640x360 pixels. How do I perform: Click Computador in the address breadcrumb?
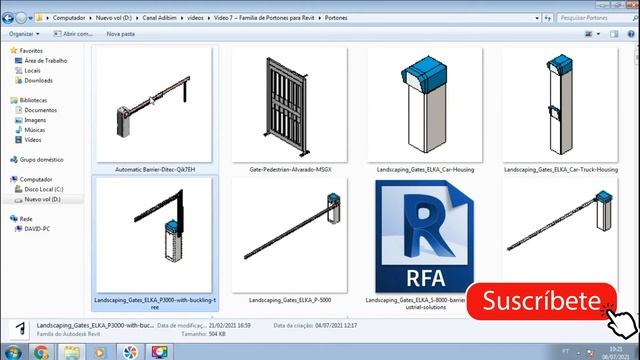click(x=69, y=18)
